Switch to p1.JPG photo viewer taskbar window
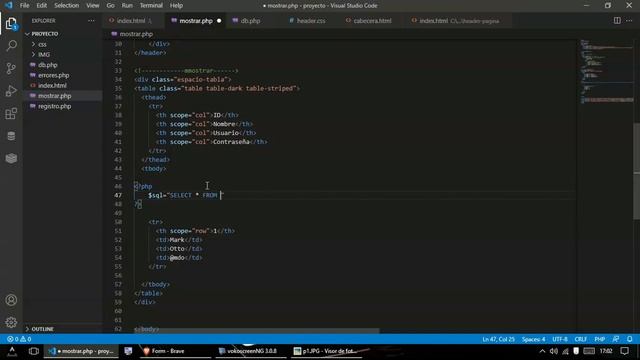640x360 pixels. tap(327, 351)
